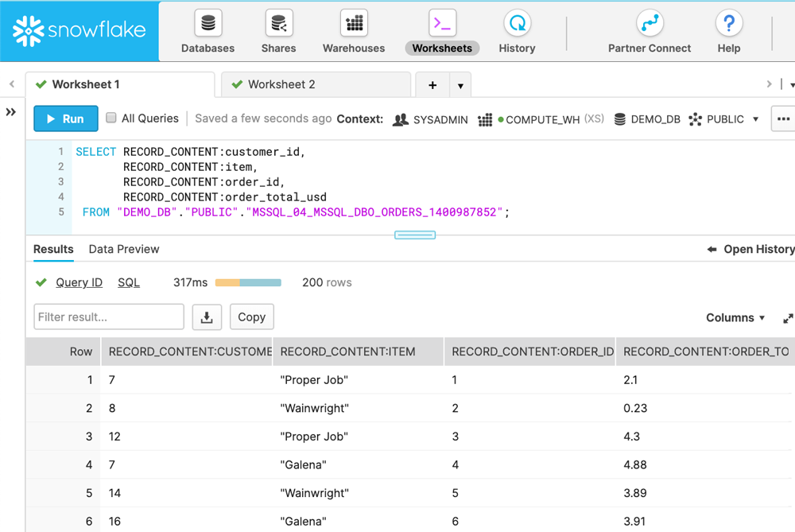The image size is (795, 532).
Task: Open the Query ID link
Action: click(x=79, y=282)
